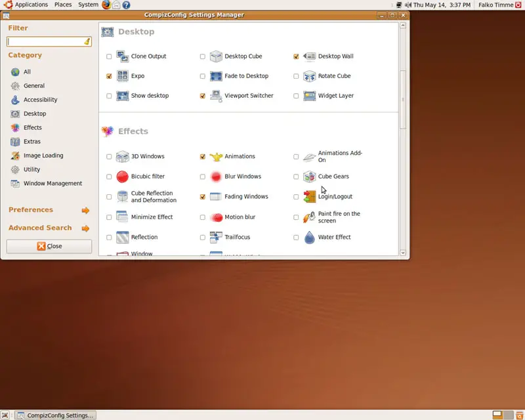Screen dimensions: 525x420
Task: Open the Login/Logout icon
Action: 309,197
